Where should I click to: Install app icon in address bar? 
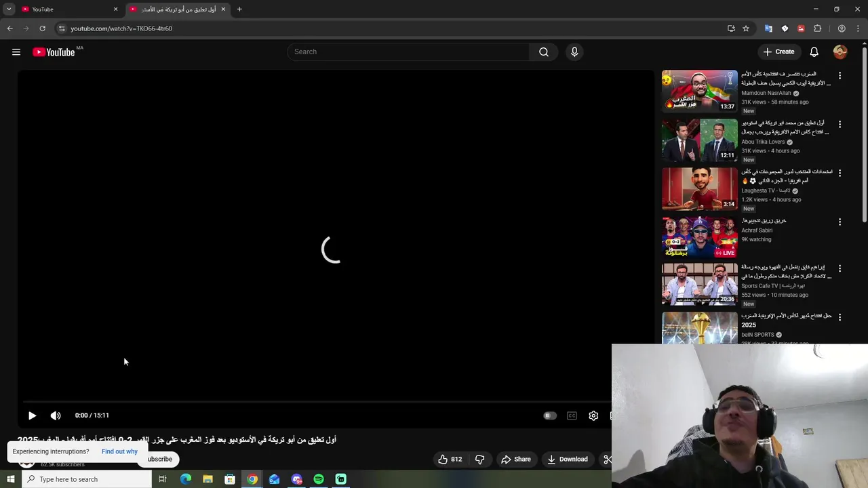(x=731, y=28)
